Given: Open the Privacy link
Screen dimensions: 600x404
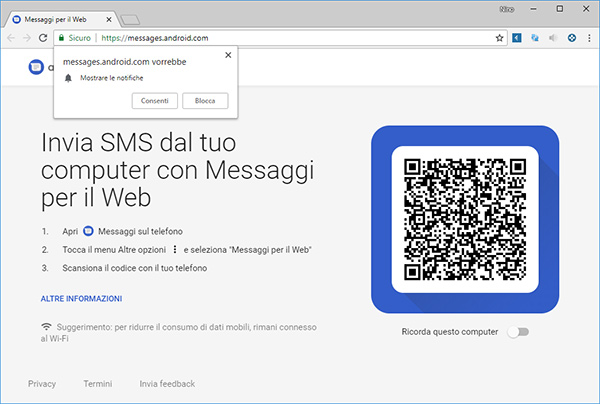Looking at the screenshot, I should tap(42, 384).
